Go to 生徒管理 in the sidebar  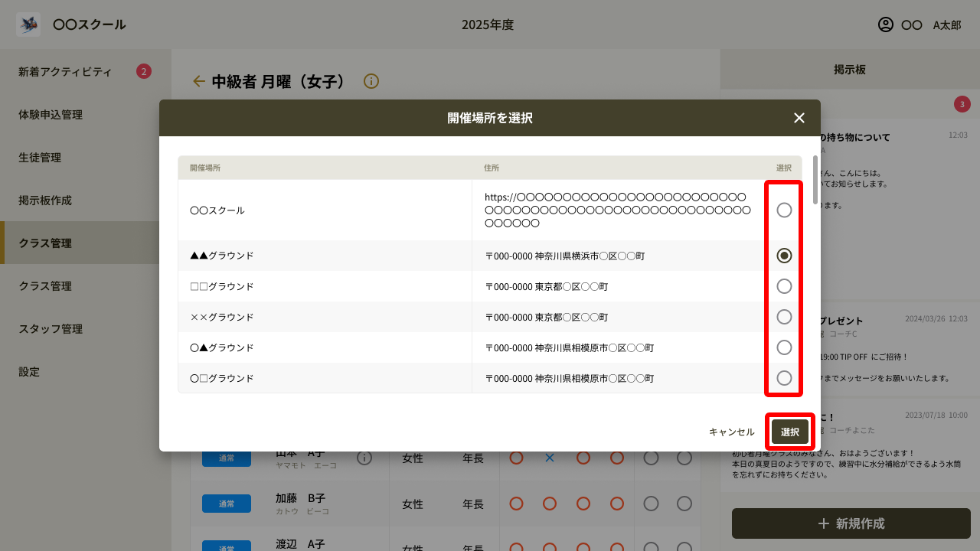(x=40, y=158)
